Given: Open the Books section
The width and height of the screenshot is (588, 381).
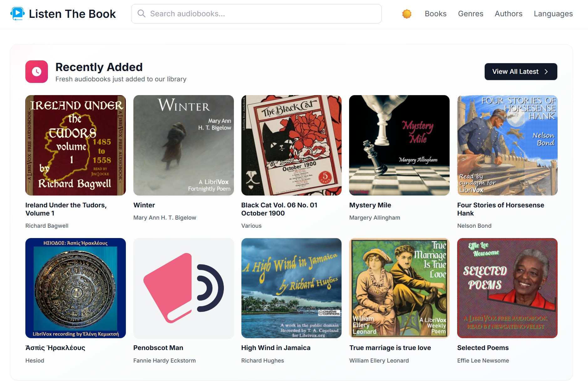Looking at the screenshot, I should pyautogui.click(x=436, y=14).
